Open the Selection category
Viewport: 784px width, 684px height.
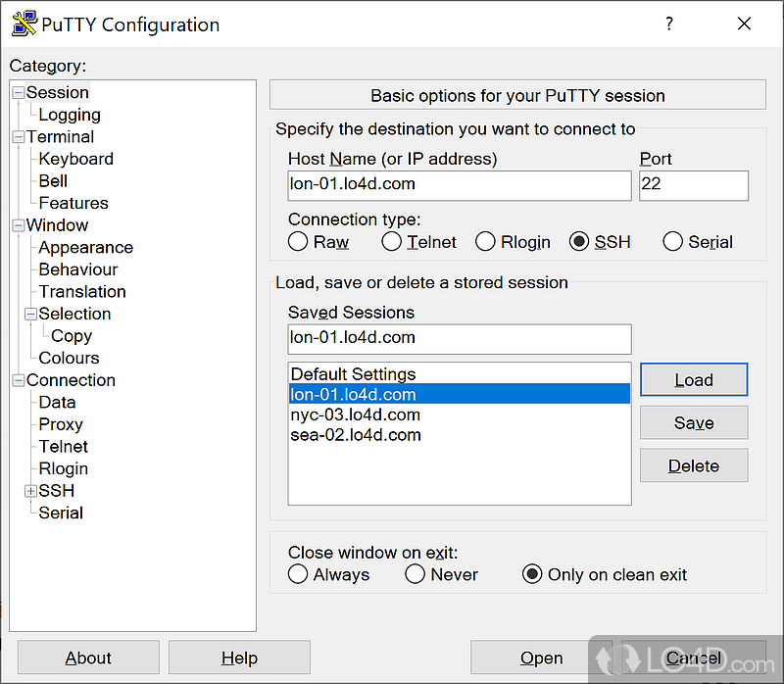74,314
